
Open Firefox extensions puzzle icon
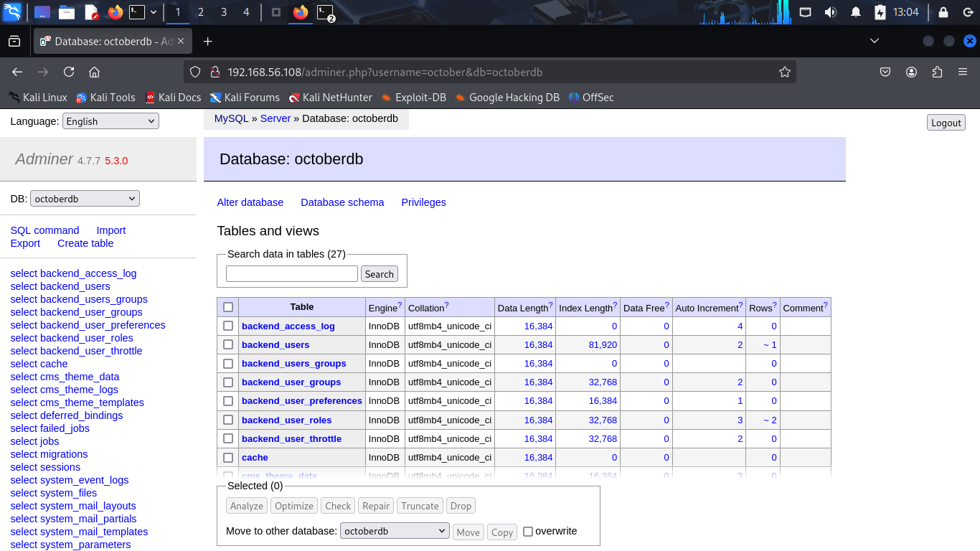(x=937, y=72)
